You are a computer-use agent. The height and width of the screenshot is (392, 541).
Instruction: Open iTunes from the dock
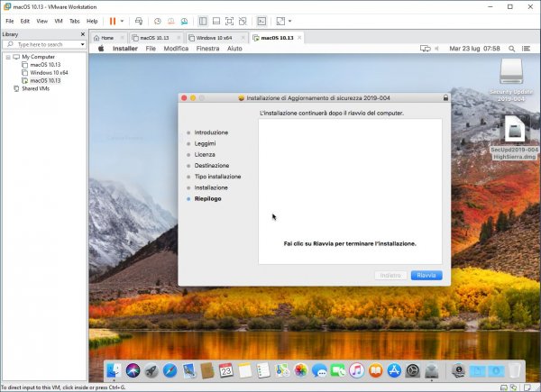point(356,370)
